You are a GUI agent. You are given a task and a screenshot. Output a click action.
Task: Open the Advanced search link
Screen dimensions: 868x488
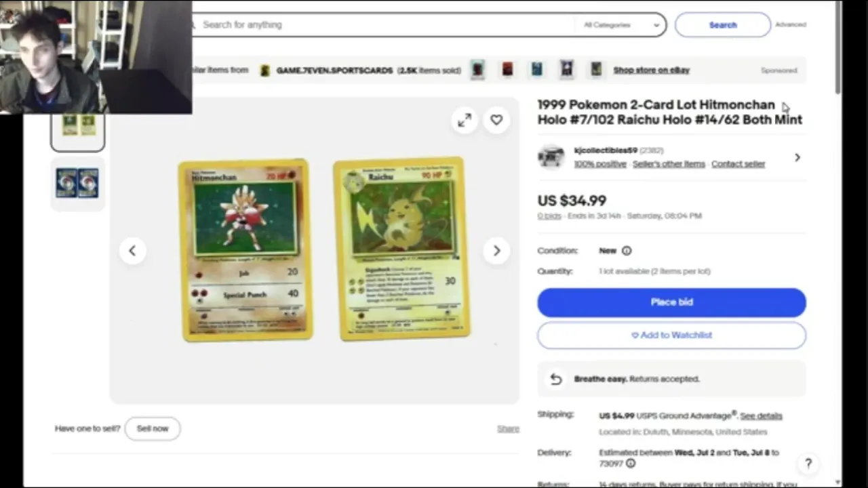(791, 24)
